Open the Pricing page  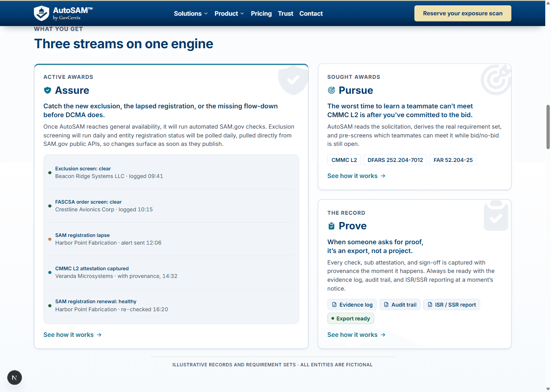point(261,13)
